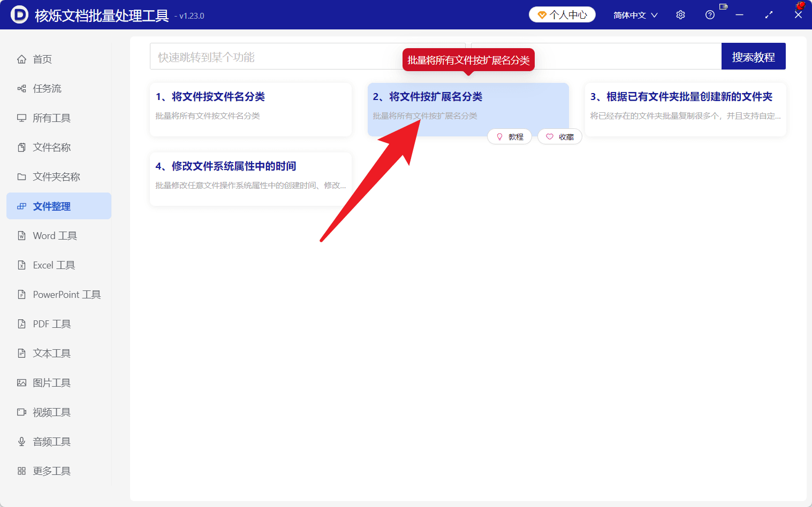Click the diamond icon in 个人中心

[542, 15]
